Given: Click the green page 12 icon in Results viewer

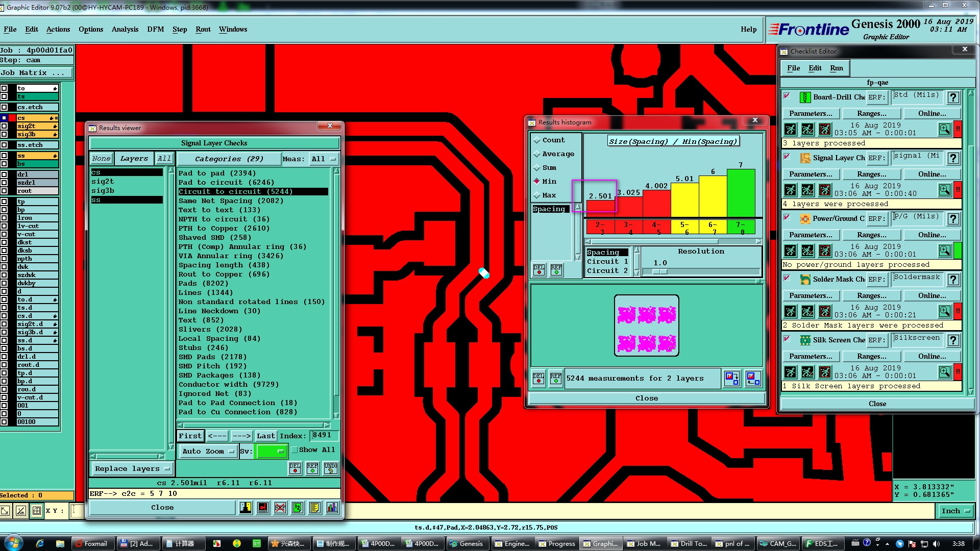Looking at the screenshot, I should point(298,508).
